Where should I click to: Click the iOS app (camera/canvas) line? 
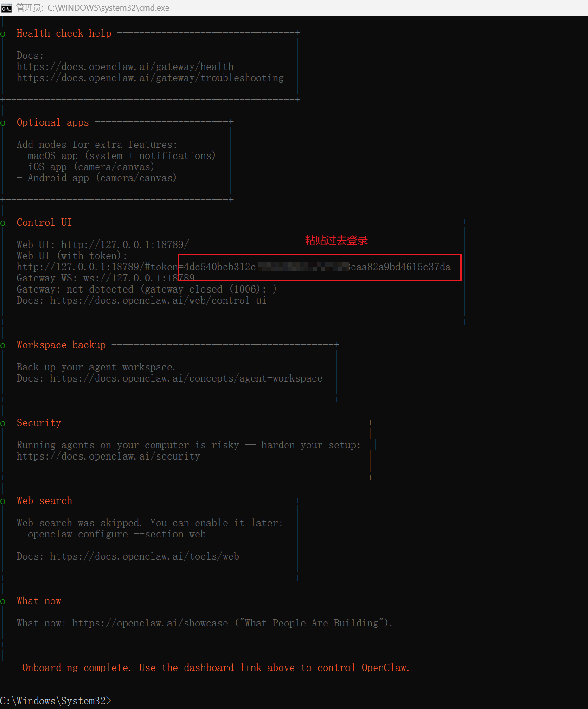86,167
